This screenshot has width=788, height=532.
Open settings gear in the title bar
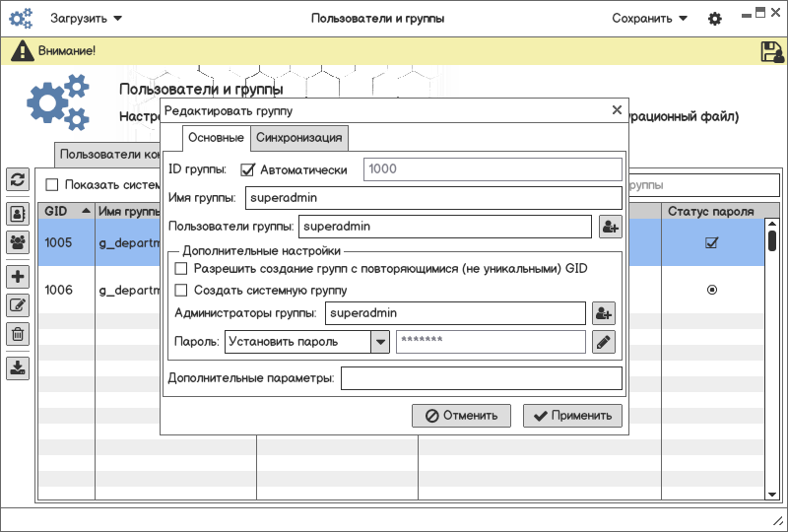click(715, 19)
